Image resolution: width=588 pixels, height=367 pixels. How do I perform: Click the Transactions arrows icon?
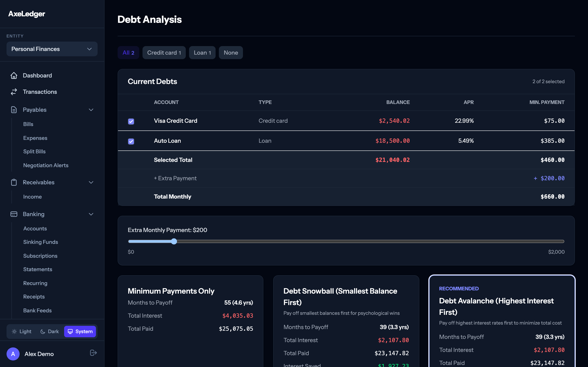tap(14, 92)
